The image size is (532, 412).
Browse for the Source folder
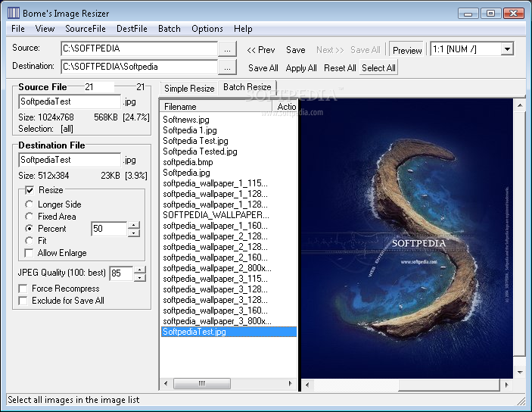[227, 49]
